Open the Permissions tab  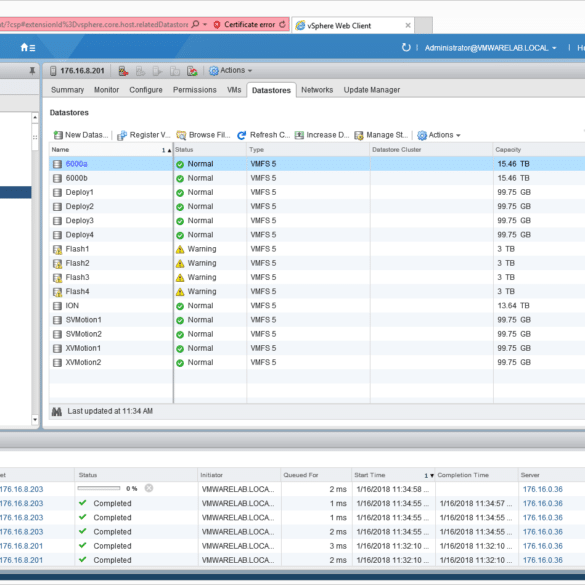pyautogui.click(x=195, y=90)
